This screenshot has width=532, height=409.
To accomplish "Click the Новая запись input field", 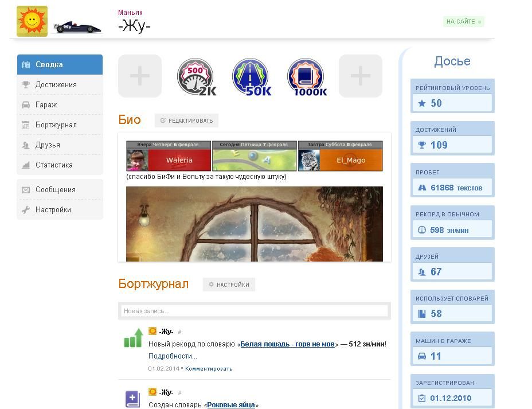I will tap(254, 311).
